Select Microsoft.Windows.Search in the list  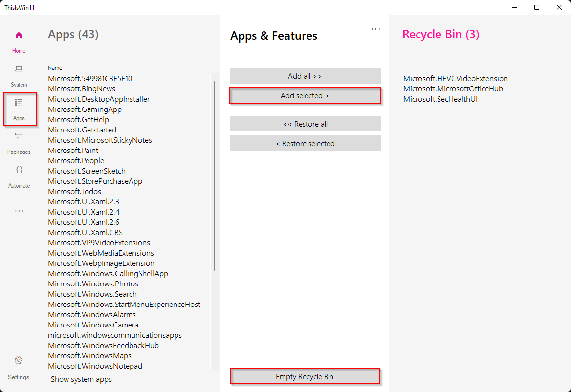point(92,294)
